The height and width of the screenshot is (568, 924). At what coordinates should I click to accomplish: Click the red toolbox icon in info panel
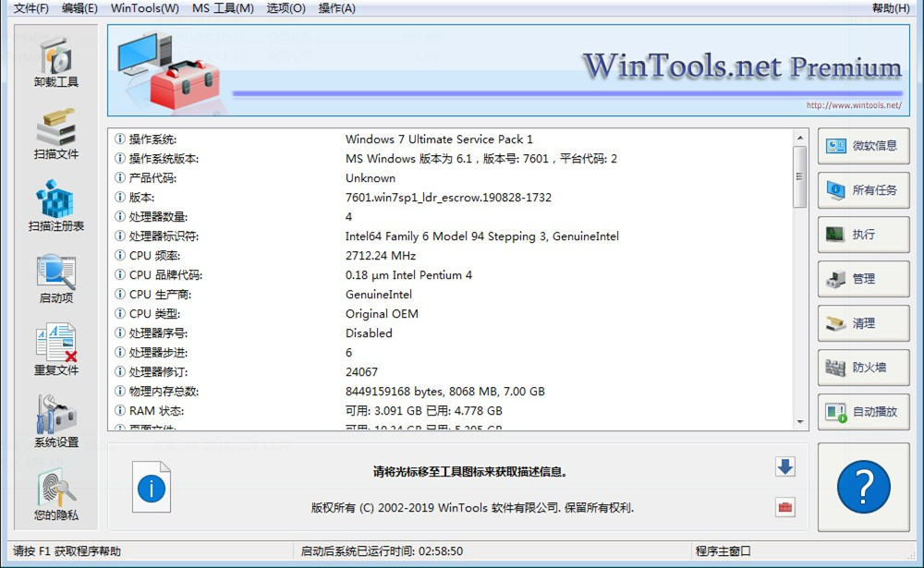tap(784, 507)
